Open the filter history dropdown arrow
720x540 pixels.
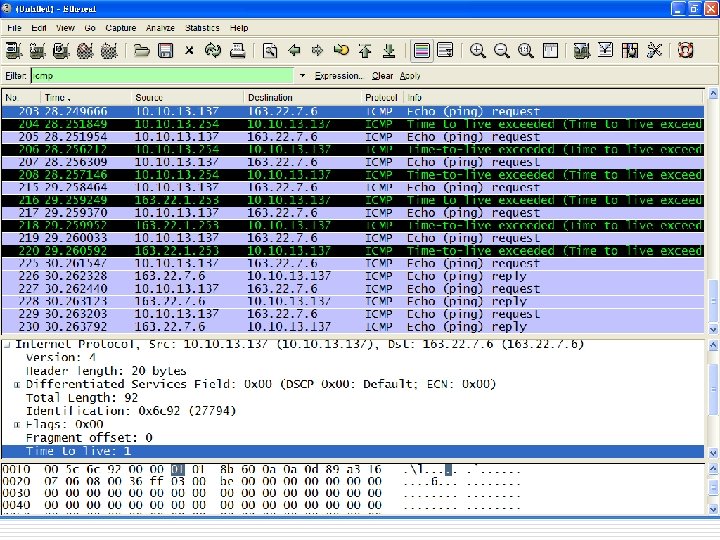[303, 76]
